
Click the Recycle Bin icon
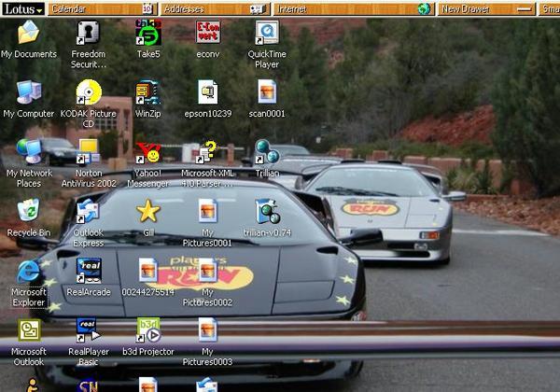click(29, 211)
